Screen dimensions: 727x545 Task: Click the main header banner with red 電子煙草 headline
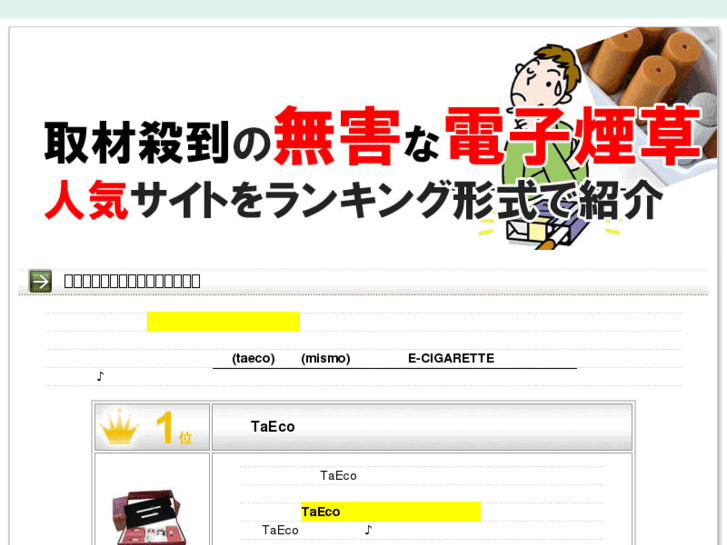click(364, 139)
